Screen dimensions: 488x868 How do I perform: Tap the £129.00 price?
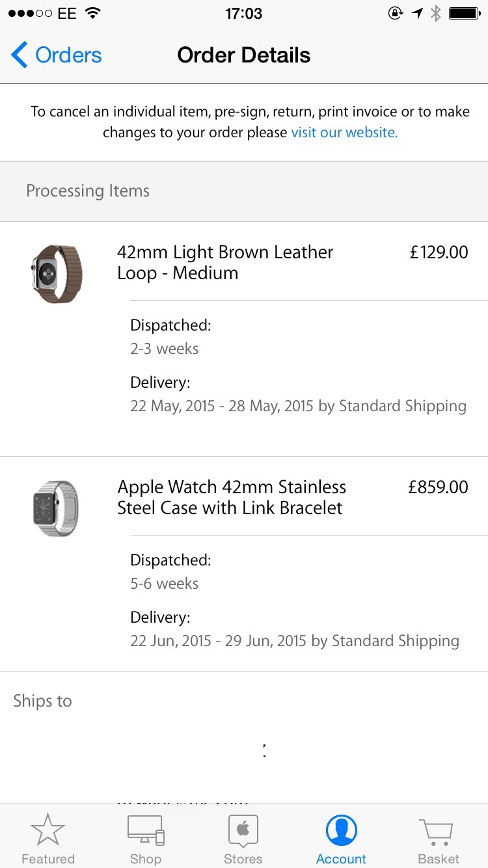[x=439, y=252]
